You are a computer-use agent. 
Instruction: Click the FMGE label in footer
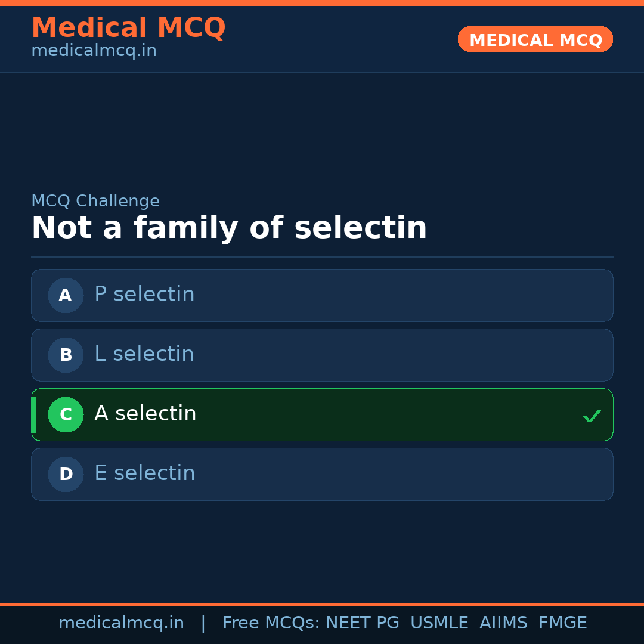click(x=562, y=622)
